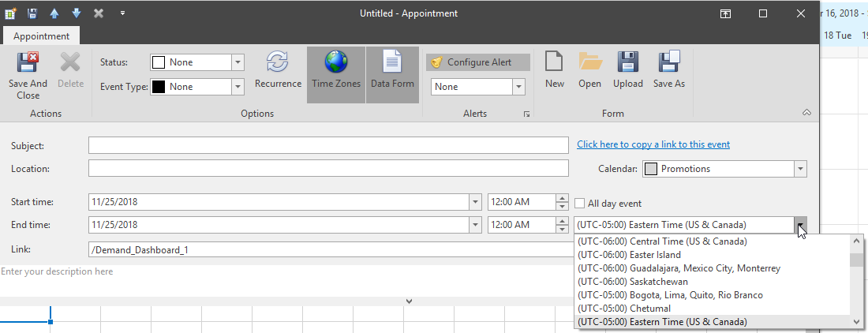This screenshot has width=868, height=333.
Task: Click the appointment app icon in title bar
Action: [x=10, y=13]
